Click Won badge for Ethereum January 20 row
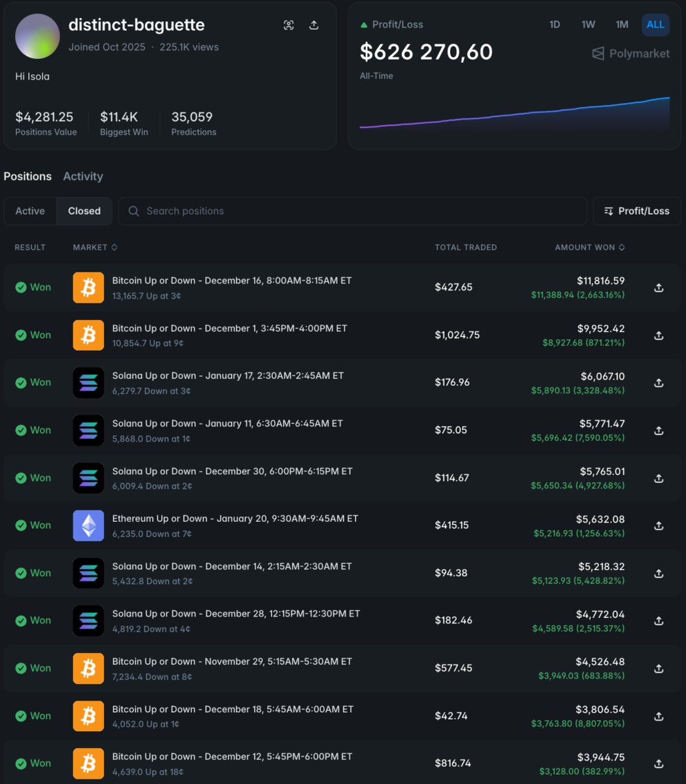Screen dimensions: 686x784 tap(33, 525)
